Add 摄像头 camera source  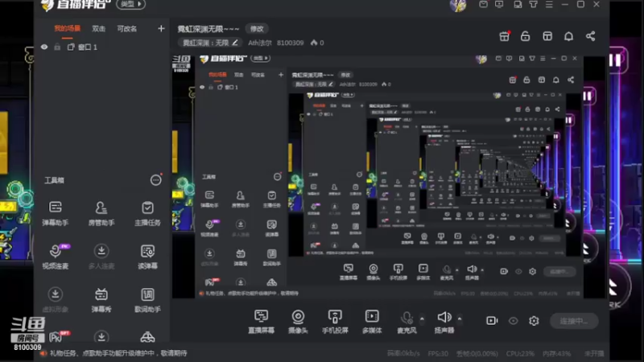(x=298, y=321)
